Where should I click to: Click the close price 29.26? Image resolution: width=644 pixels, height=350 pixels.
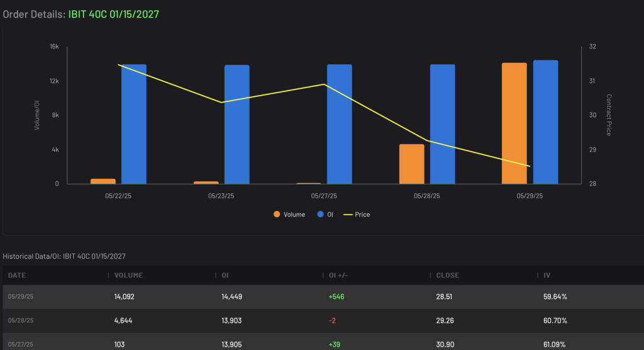click(x=445, y=320)
